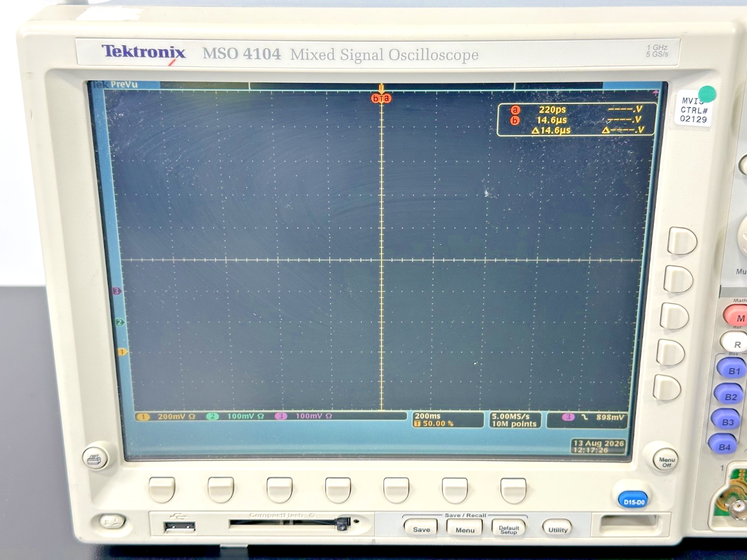Click the '5.00MS/s' sample rate
Screen dimensions: 747x560
[511, 416]
